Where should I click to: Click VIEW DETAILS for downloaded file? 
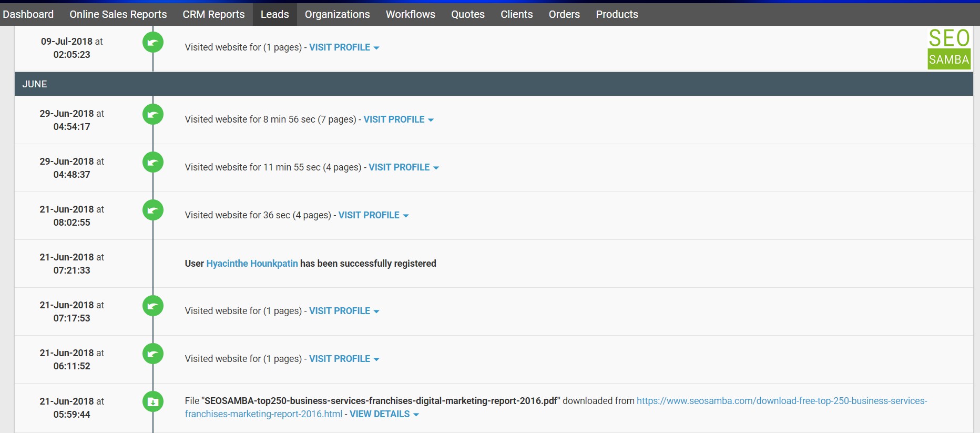pos(380,414)
